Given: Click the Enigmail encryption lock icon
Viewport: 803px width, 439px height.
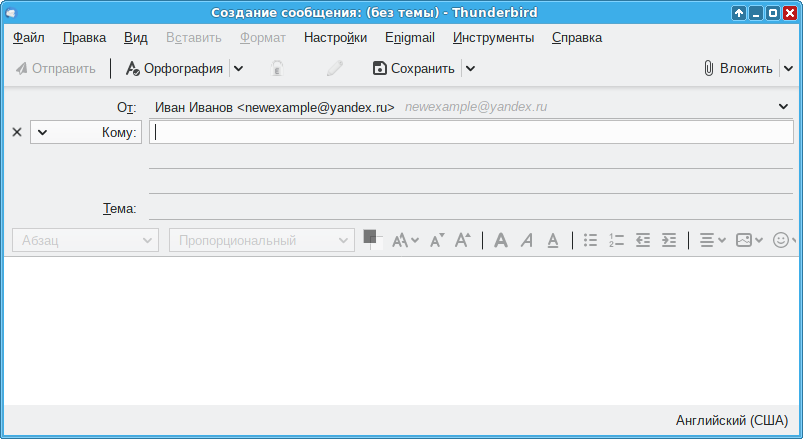Looking at the screenshot, I should (x=277, y=69).
